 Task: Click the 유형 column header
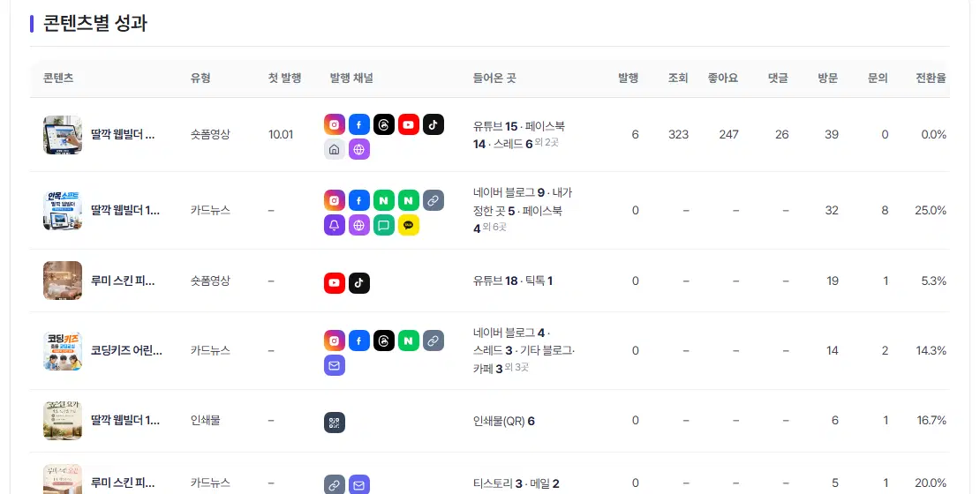pos(200,78)
